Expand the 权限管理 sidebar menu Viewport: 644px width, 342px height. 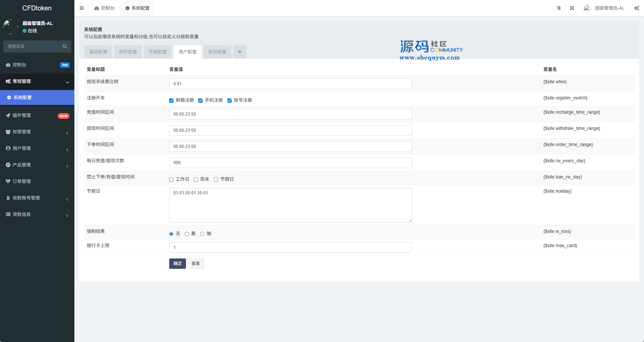[22, 132]
